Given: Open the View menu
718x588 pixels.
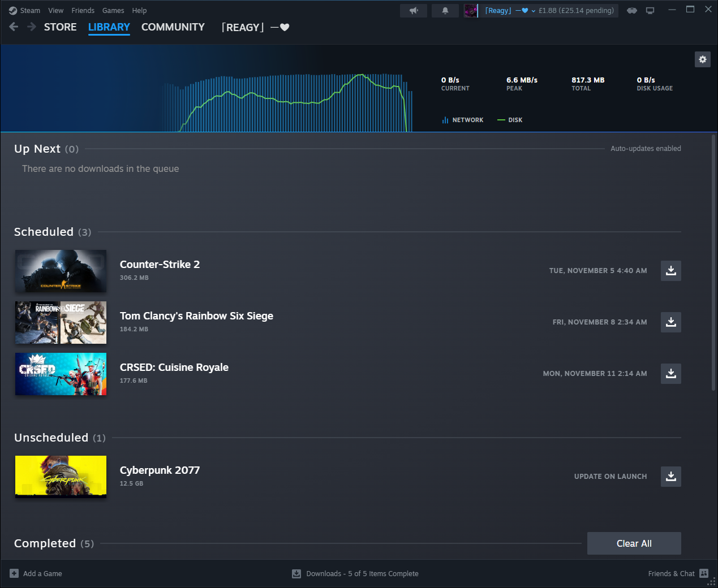Looking at the screenshot, I should [56, 11].
